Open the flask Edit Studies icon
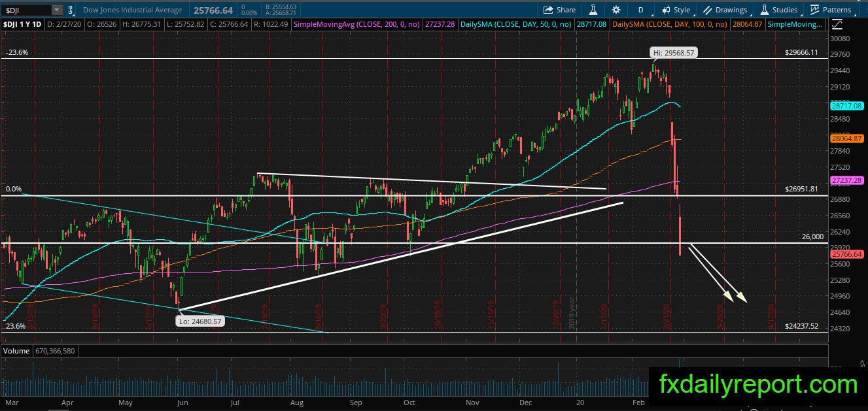868x411 pixels. pos(594,10)
